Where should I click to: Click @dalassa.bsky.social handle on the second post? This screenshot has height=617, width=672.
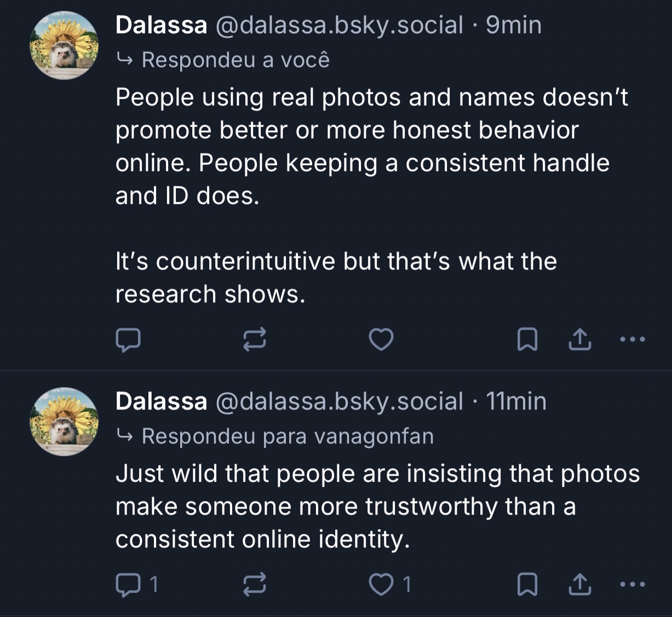[340, 401]
